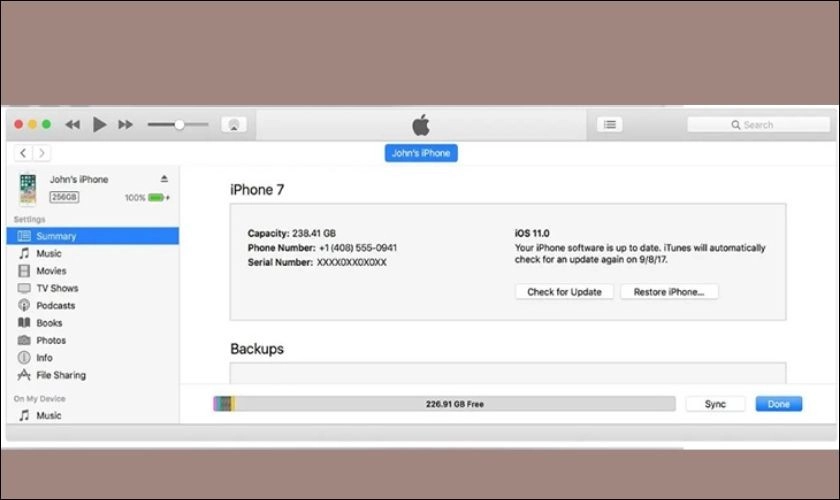This screenshot has height=500, width=840.
Task: Click the Capacity 238.41 GB value
Action: click(314, 234)
